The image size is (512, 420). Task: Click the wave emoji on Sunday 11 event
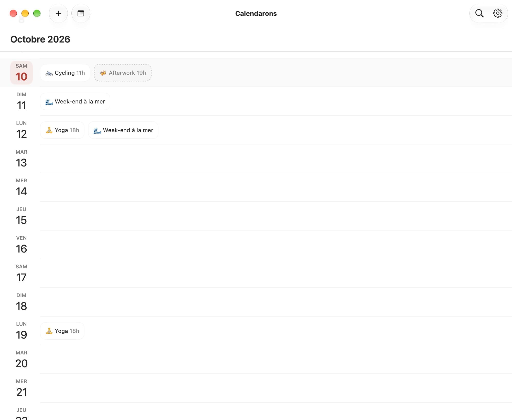click(x=49, y=102)
